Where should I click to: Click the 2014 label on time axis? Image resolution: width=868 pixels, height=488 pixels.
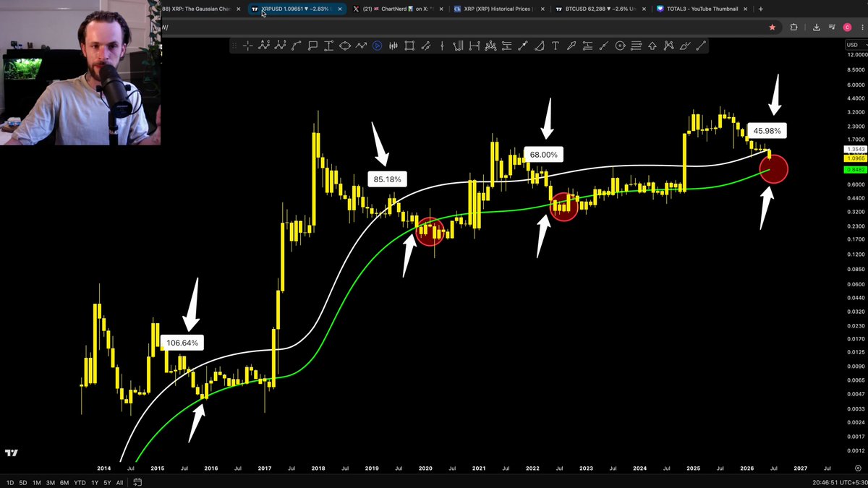pos(104,468)
